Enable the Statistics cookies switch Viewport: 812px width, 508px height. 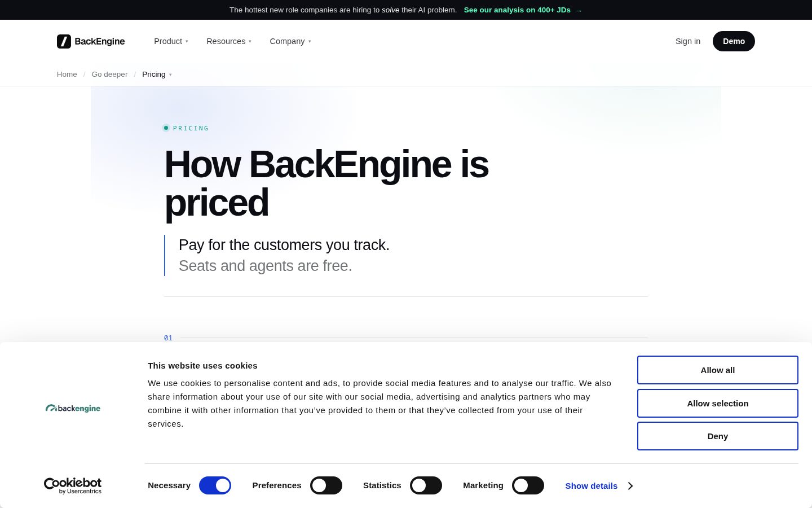(426, 485)
